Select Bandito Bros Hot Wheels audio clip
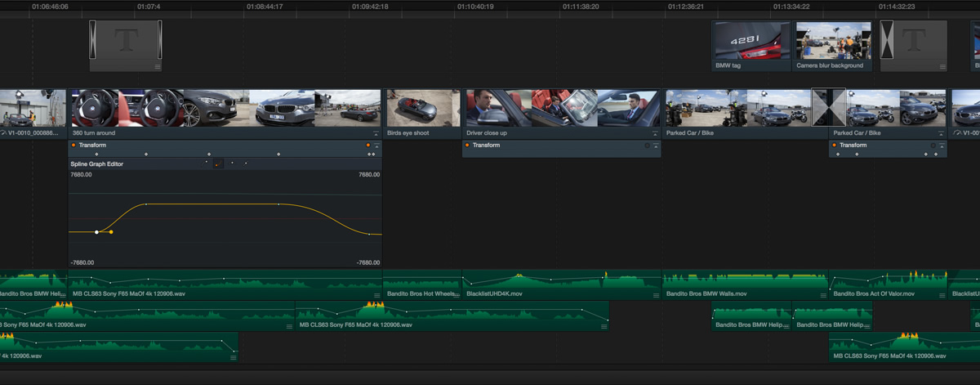Image resolution: width=980 pixels, height=385 pixels. [422, 284]
